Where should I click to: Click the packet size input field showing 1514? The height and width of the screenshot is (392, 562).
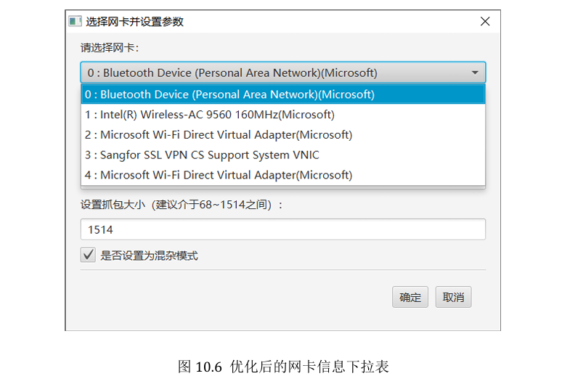tap(282, 229)
